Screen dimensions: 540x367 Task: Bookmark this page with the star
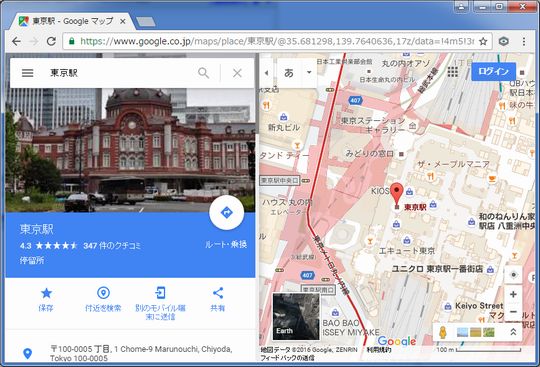click(483, 41)
